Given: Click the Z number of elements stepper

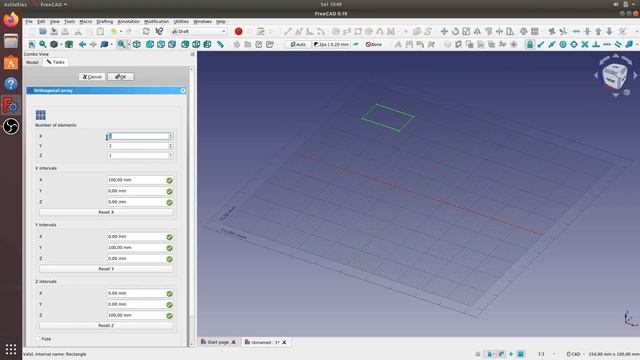Looking at the screenshot, I should [171, 156].
